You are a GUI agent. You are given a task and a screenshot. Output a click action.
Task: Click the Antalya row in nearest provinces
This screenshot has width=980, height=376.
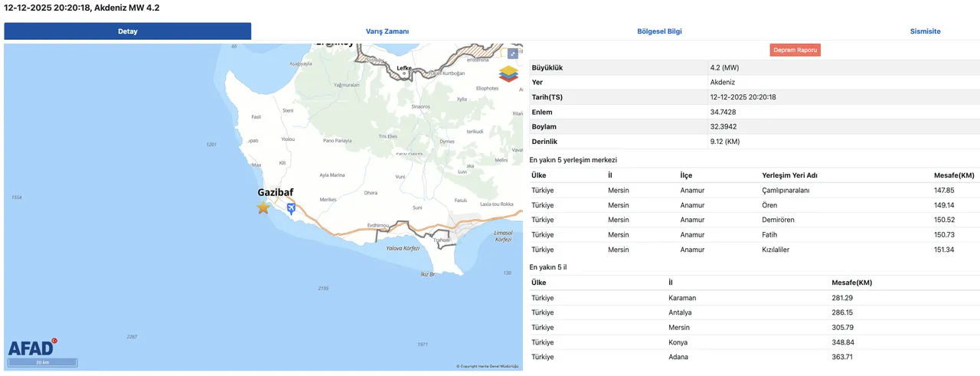[680, 312]
